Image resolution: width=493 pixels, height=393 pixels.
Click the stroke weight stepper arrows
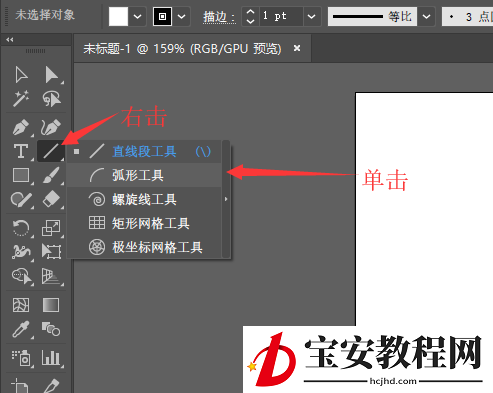point(250,16)
